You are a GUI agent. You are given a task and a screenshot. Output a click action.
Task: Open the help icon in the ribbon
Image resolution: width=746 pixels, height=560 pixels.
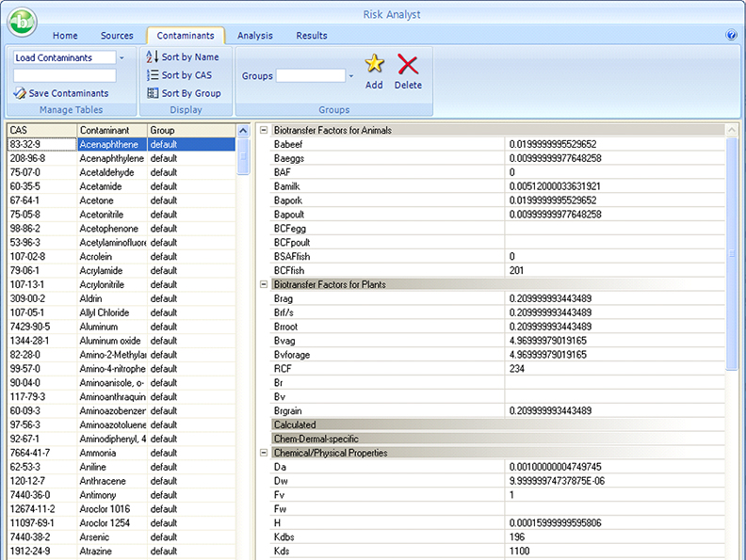731,36
